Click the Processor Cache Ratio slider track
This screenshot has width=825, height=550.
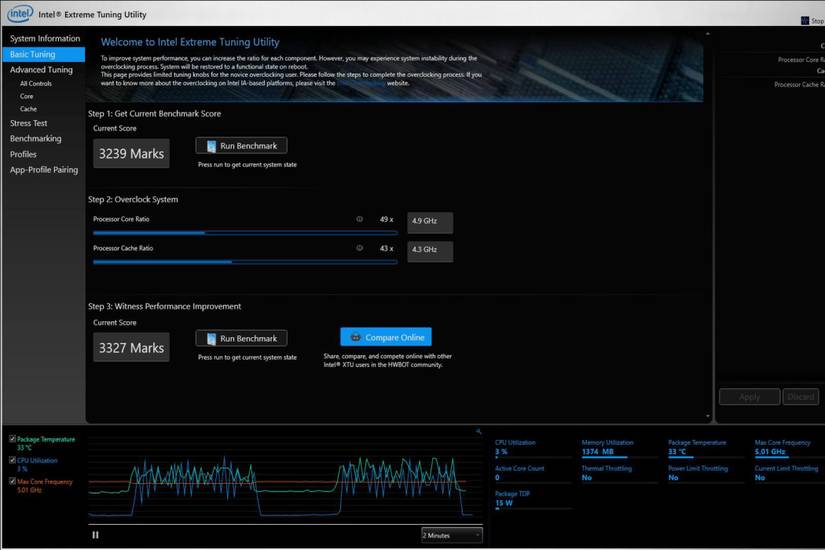245,262
